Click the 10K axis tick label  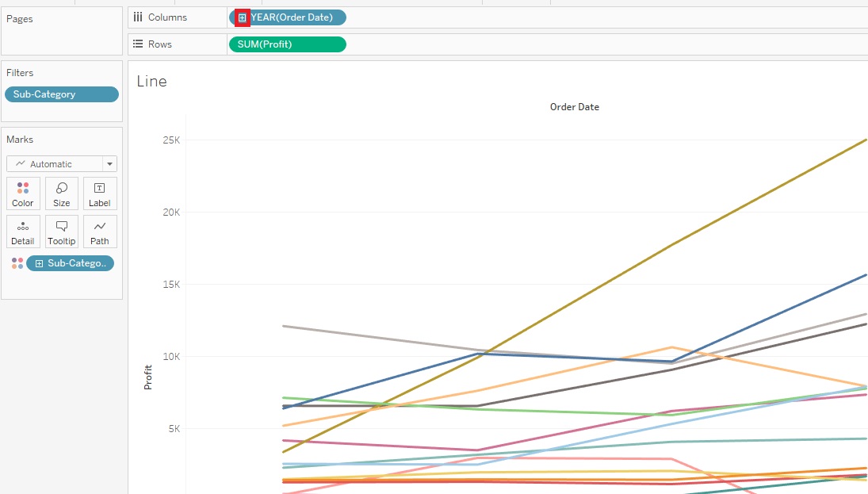pos(171,356)
